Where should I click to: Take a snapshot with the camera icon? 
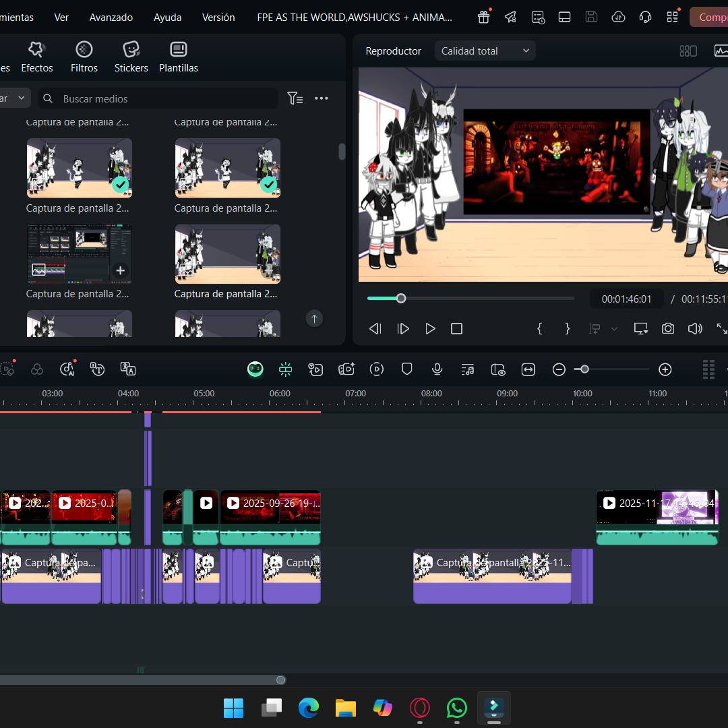click(x=667, y=329)
